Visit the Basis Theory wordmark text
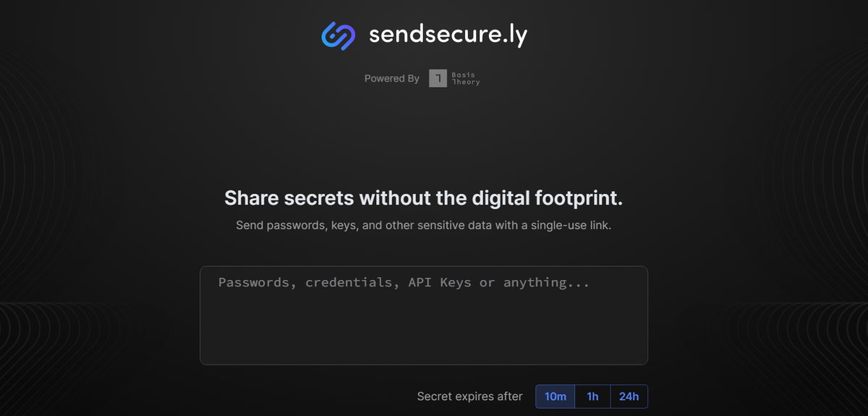 (x=466, y=78)
